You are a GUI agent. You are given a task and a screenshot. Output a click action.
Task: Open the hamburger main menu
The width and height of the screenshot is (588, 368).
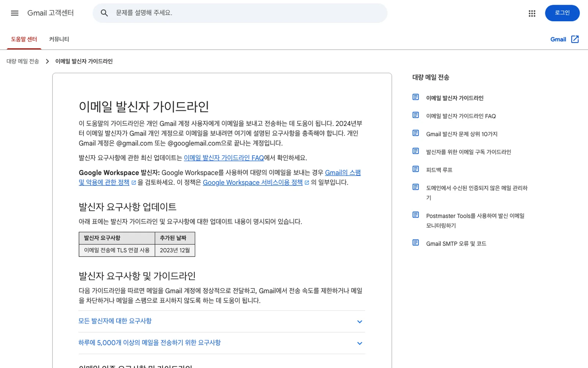15,13
